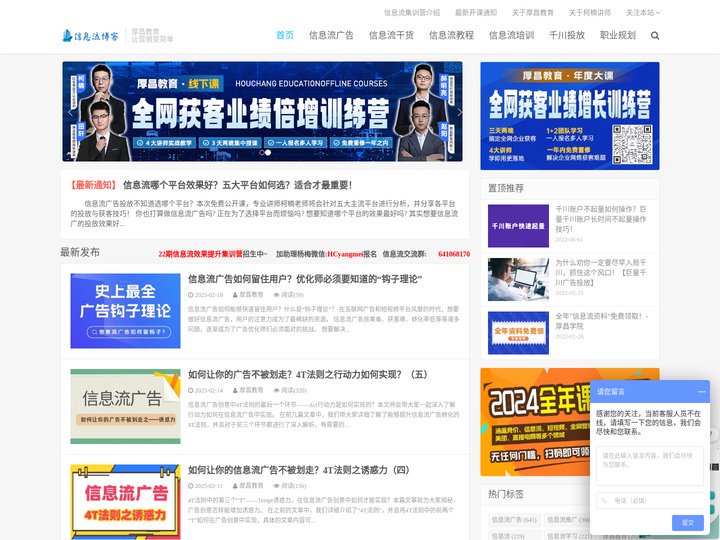
Task: Focus the message textarea in the chat widget
Action: [650, 466]
